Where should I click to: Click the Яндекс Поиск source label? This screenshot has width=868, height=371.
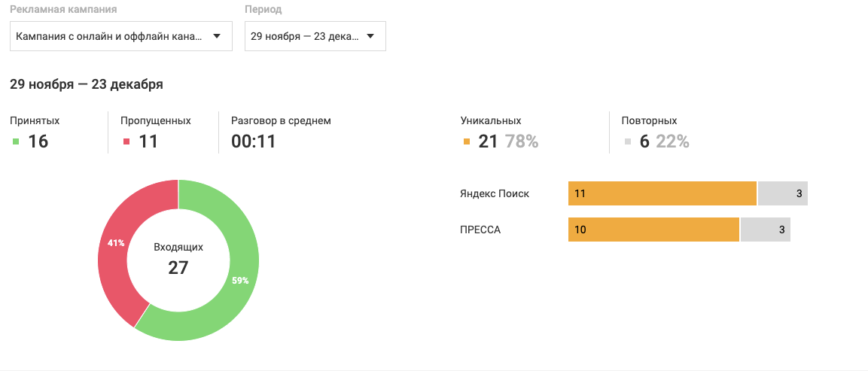point(495,194)
